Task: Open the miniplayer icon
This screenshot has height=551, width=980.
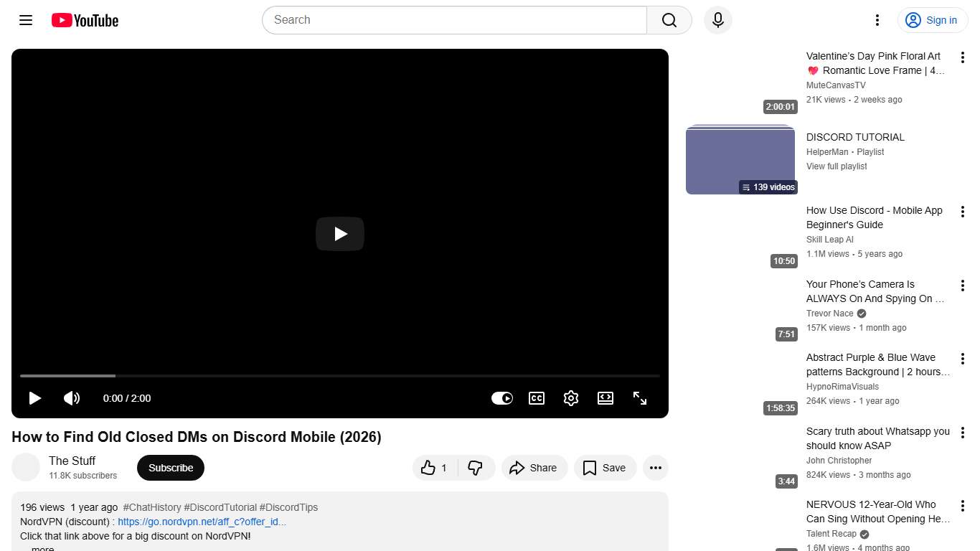Action: click(605, 398)
